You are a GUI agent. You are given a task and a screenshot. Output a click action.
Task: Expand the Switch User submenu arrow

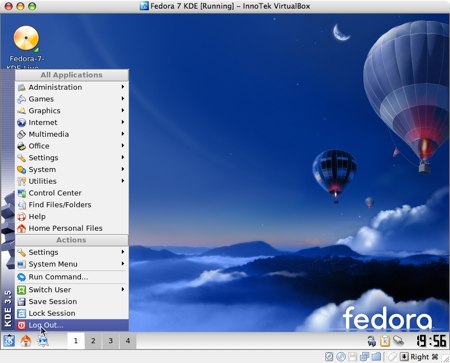[123, 289]
